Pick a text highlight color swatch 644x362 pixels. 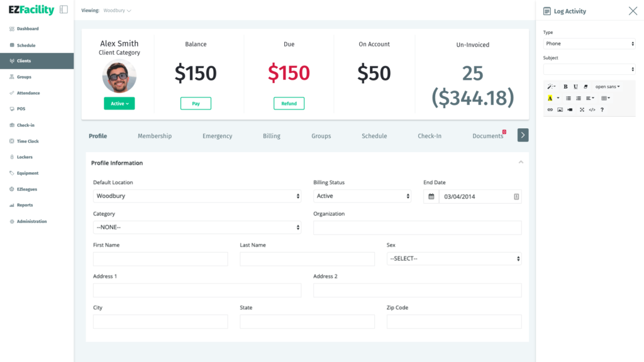tap(550, 98)
